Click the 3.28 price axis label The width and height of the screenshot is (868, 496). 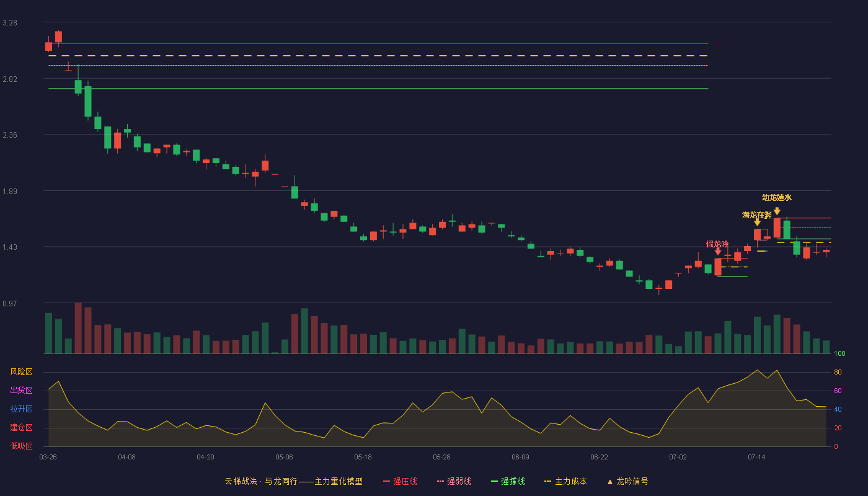pos(10,23)
